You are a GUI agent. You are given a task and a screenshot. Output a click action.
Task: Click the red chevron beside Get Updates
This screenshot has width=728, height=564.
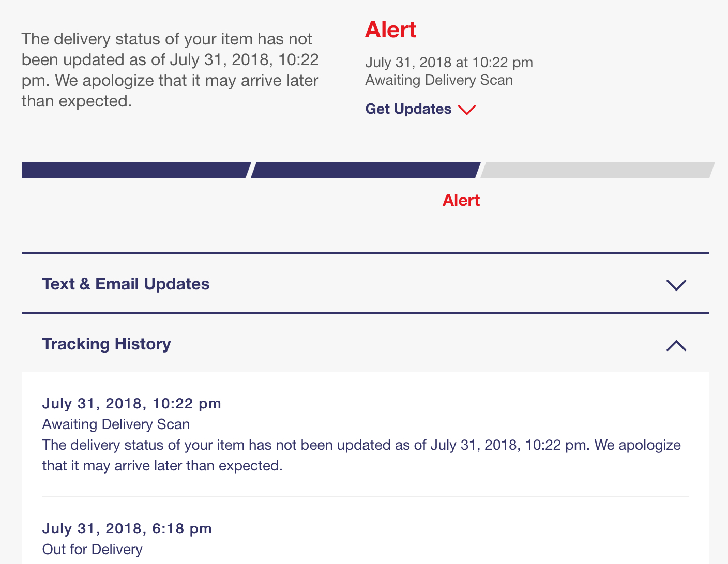point(467,110)
